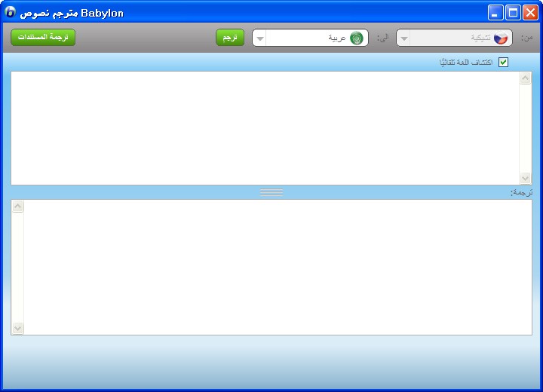Image resolution: width=543 pixels, height=392 pixels.
Task: Click the Czech flag icon in source language
Action: coord(501,38)
